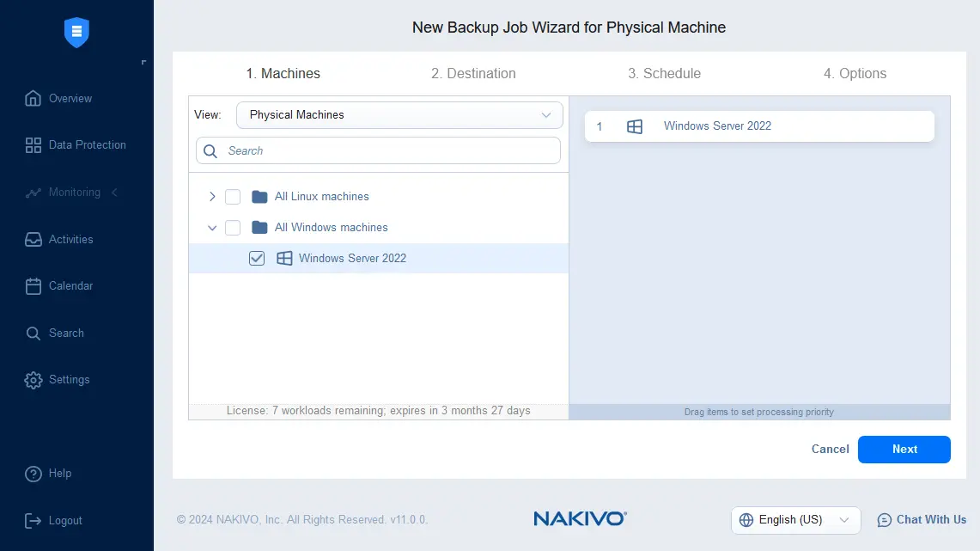
Task: Open Overview from the sidebar
Action: tap(70, 98)
